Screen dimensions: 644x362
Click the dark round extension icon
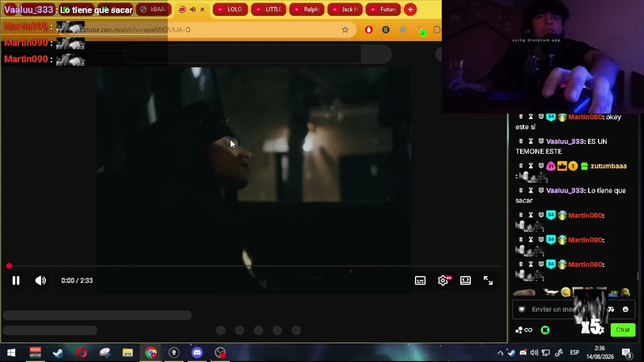[386, 30]
